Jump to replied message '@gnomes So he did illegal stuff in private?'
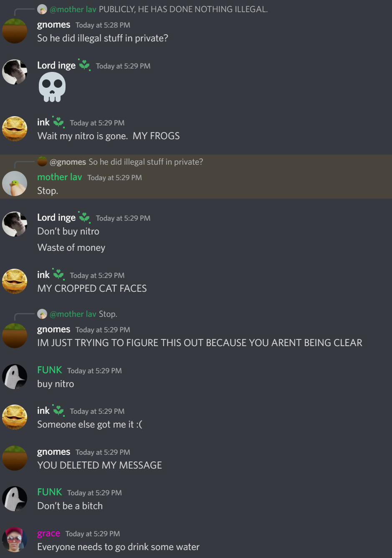The image size is (392, 558). (x=126, y=162)
